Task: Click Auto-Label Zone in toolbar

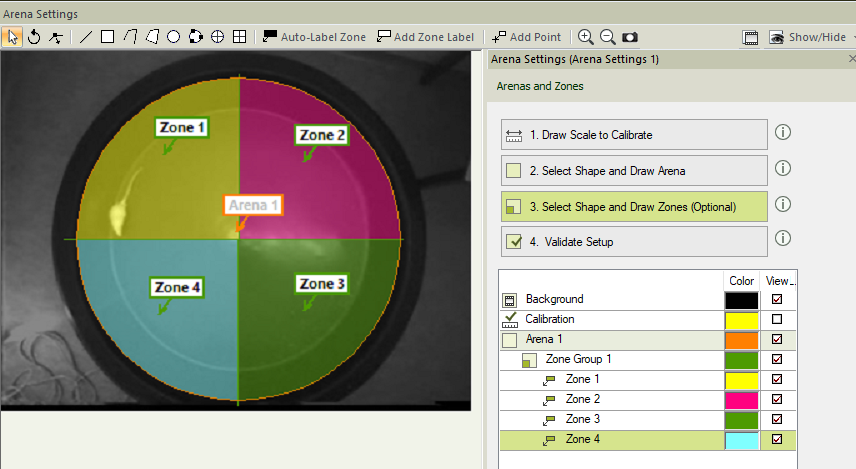Action: tap(314, 37)
